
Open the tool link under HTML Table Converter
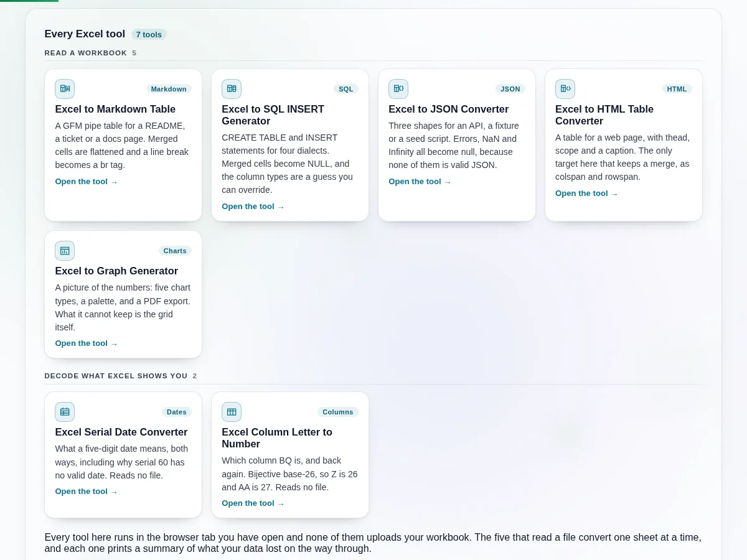pos(587,194)
